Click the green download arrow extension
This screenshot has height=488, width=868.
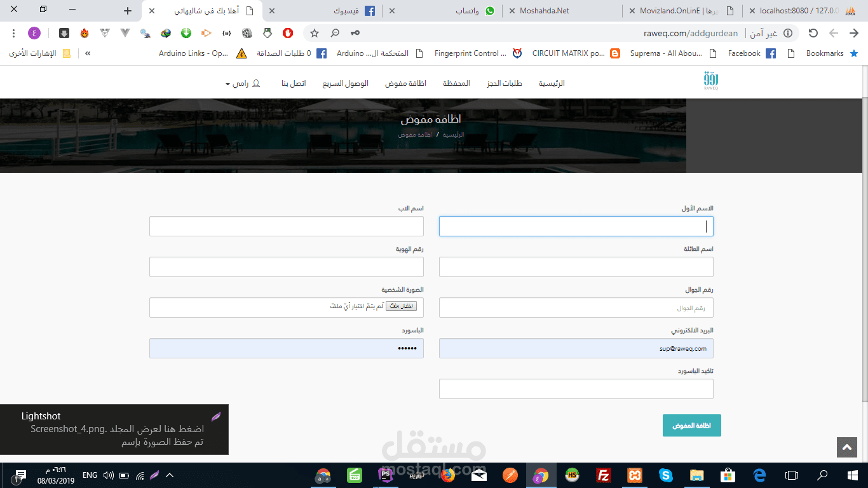coord(186,33)
